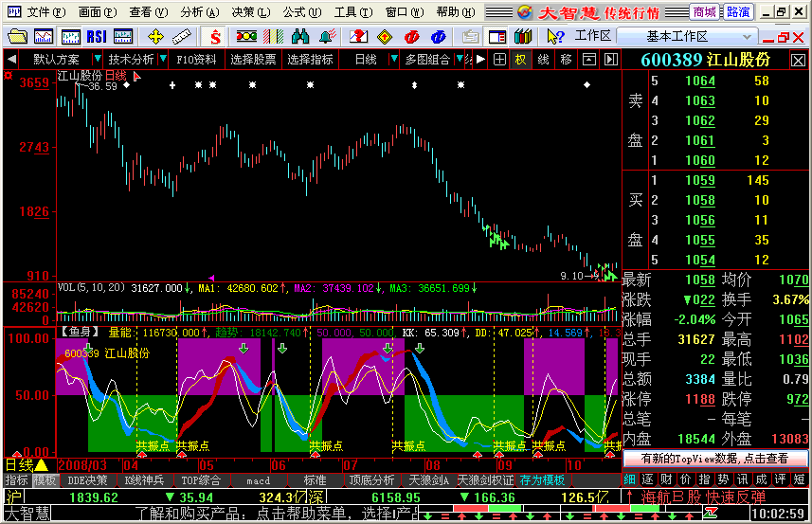The width and height of the screenshot is (812, 524).
Task: Select the K线神兵 template tab
Action: tap(144, 480)
